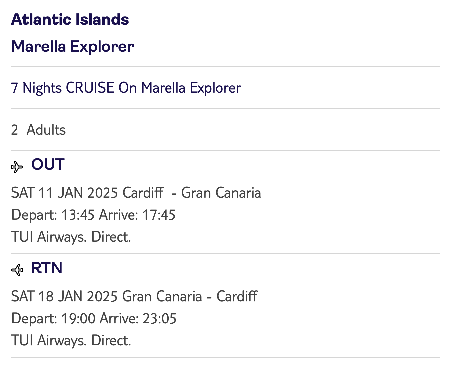Screen dimensions: 449x372
Task: Click the Marella Explorer ship title
Action: [x=73, y=46]
